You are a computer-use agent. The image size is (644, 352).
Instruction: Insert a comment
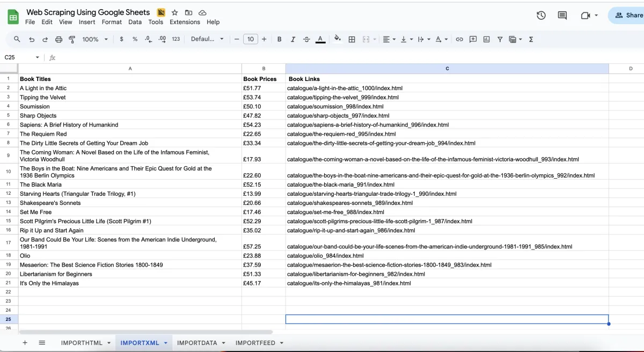tap(473, 39)
